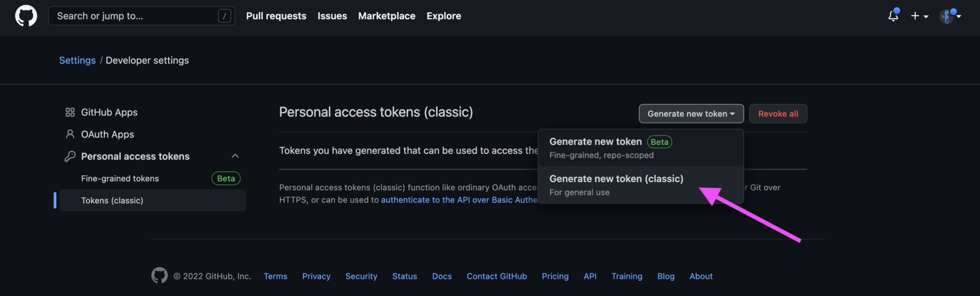
Task: Select the OAuth Apps person icon
Action: pyautogui.click(x=70, y=134)
